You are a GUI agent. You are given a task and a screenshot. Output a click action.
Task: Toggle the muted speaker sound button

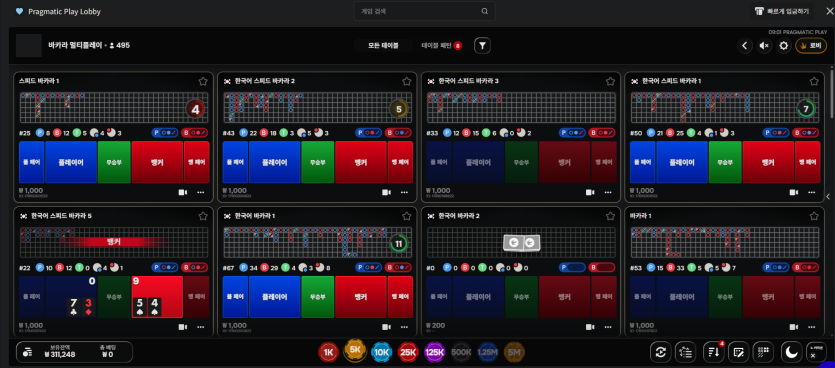coord(764,46)
